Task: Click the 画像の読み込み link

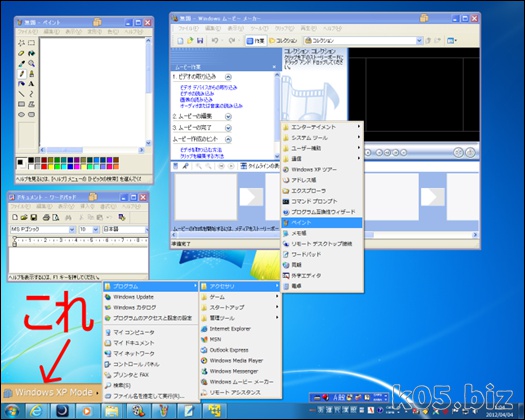Action: click(196, 99)
